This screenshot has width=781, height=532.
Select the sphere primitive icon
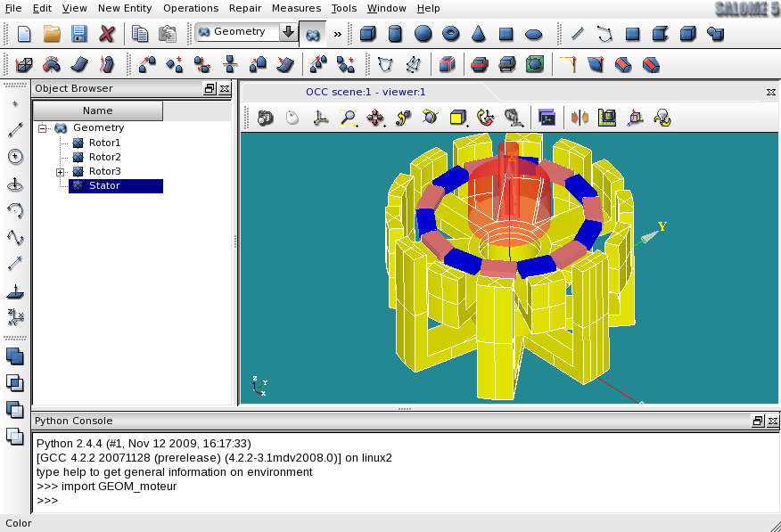tap(423, 34)
